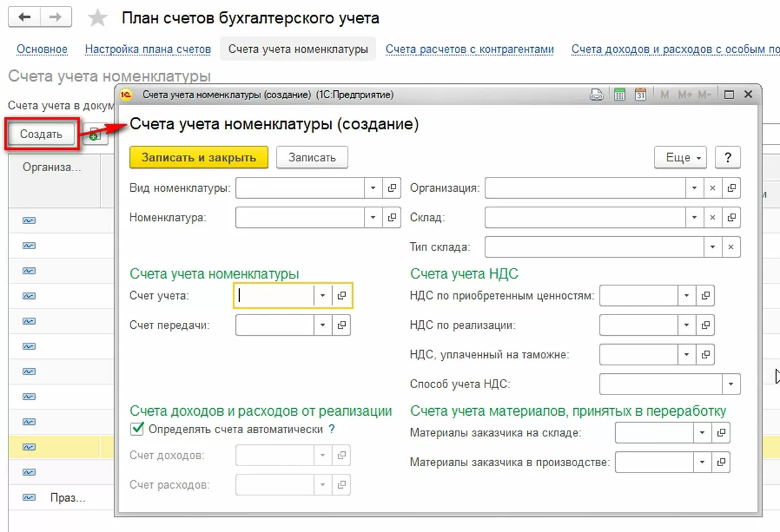The height and width of the screenshot is (532, 780).
Task: Open 'Счета расчетов с контрагентами' tab
Action: [x=470, y=49]
